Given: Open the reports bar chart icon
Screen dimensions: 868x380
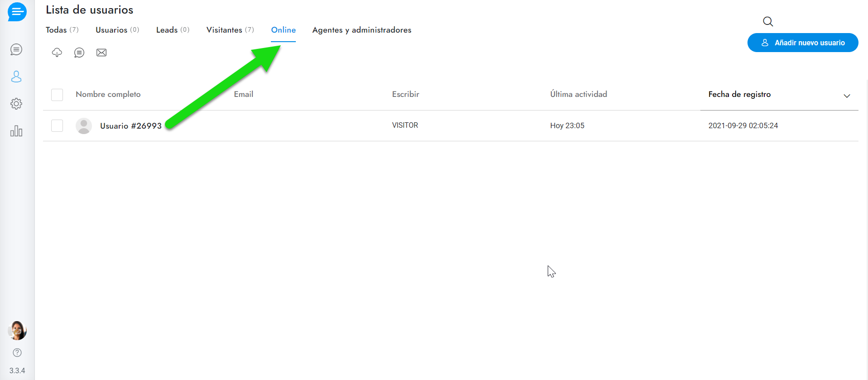Looking at the screenshot, I should [16, 131].
